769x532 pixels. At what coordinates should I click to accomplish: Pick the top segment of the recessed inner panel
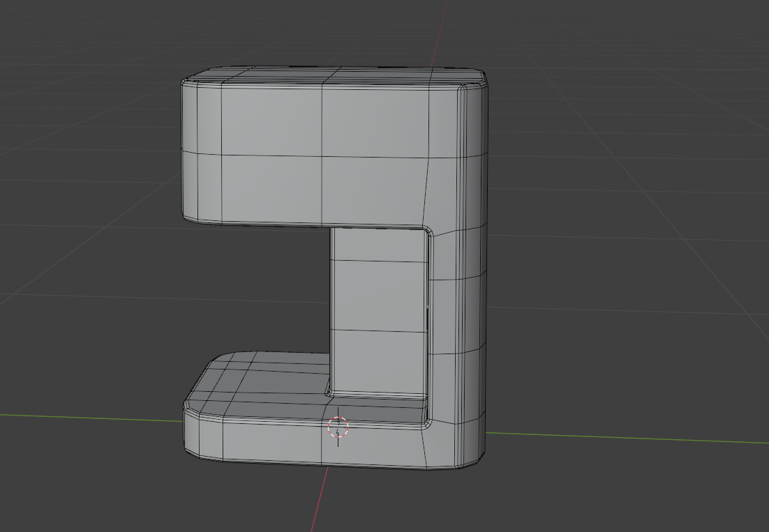point(379,245)
